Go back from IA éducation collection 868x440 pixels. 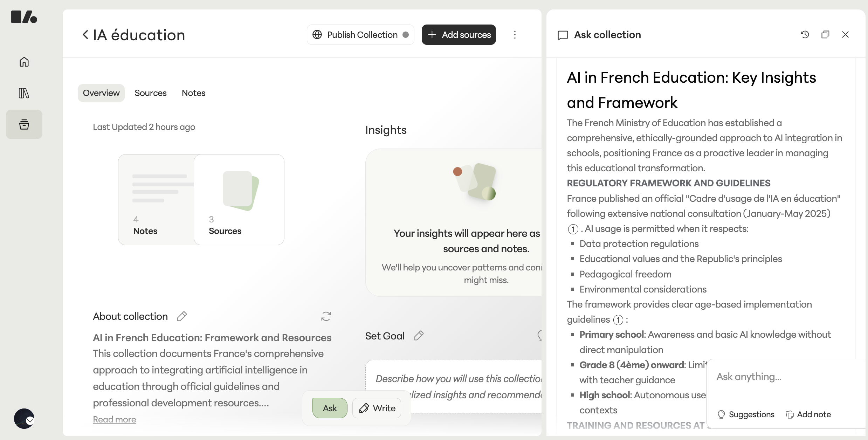tap(85, 35)
